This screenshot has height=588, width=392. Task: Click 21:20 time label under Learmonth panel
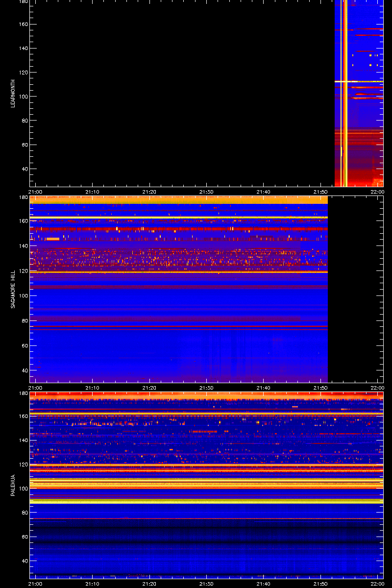click(x=149, y=192)
